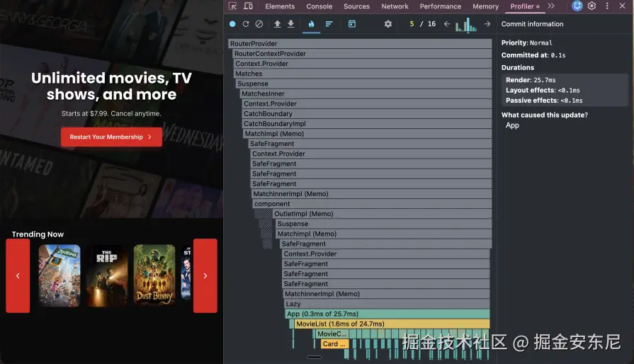Select the CatchBoundaryImpl row
This screenshot has width=634, height=364.
(367, 124)
